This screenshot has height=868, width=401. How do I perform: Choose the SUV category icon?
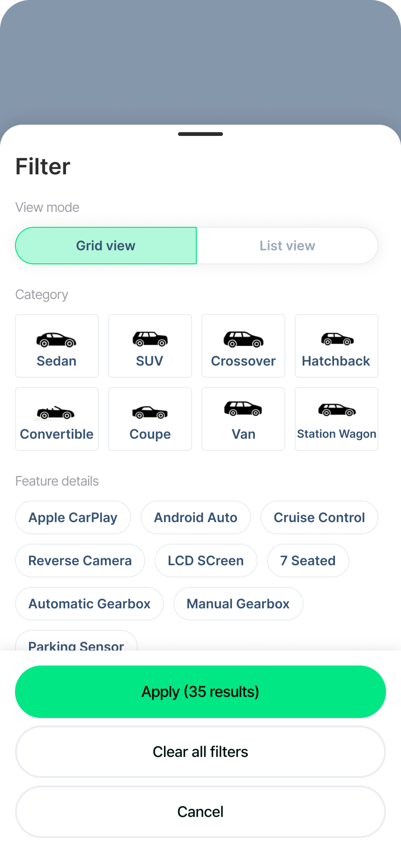(x=150, y=339)
